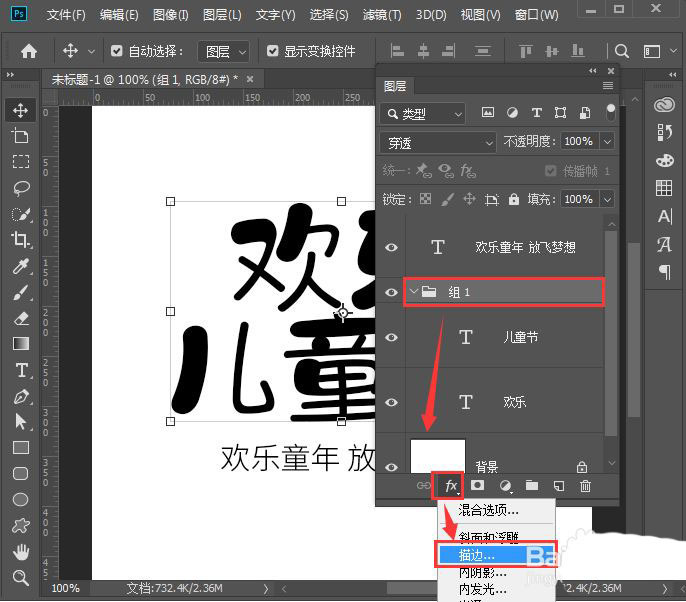Create a new layer icon
This screenshot has width=686, height=602.
pos(559,486)
